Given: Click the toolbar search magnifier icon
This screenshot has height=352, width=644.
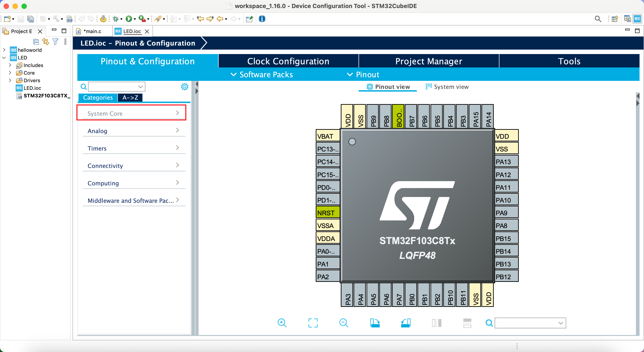Looking at the screenshot, I should [x=598, y=19].
